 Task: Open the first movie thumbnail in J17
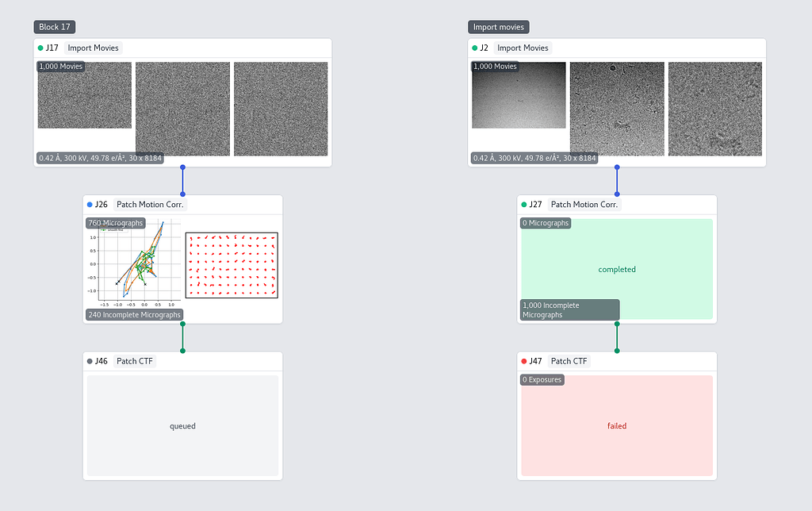point(85,95)
